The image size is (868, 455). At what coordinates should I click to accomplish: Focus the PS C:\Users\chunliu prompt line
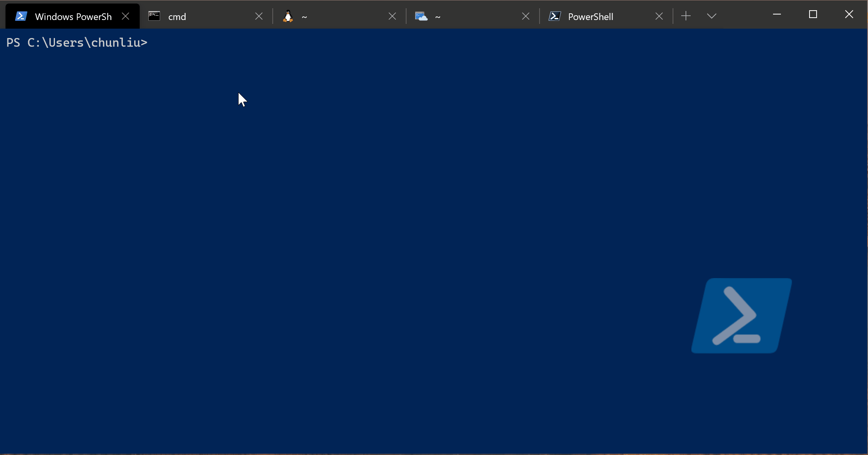77,42
